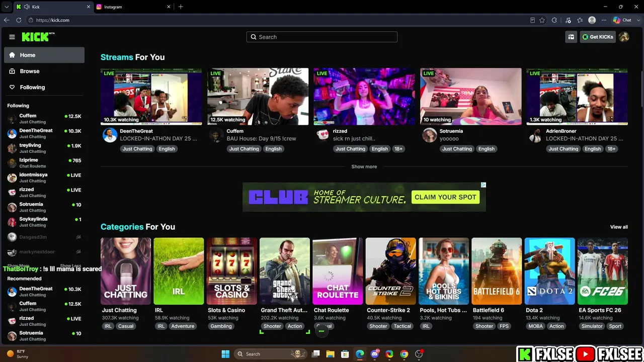This screenshot has width=644, height=362.
Task: Open Task View from the taskbar
Action: [x=316, y=354]
